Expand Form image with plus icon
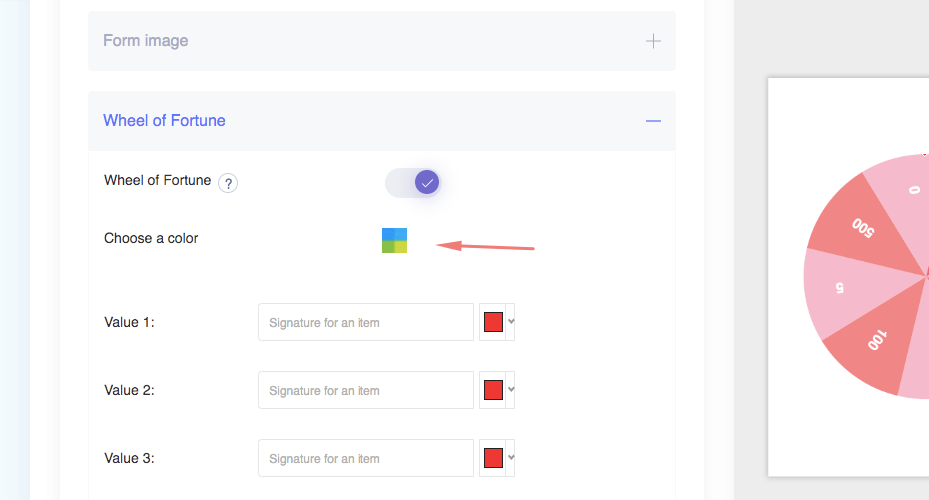This screenshot has height=500, width=929. pyautogui.click(x=653, y=41)
